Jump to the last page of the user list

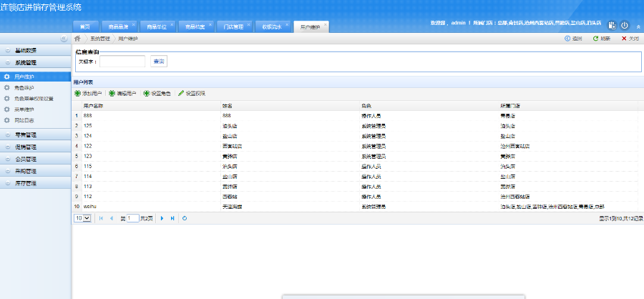[172, 217]
